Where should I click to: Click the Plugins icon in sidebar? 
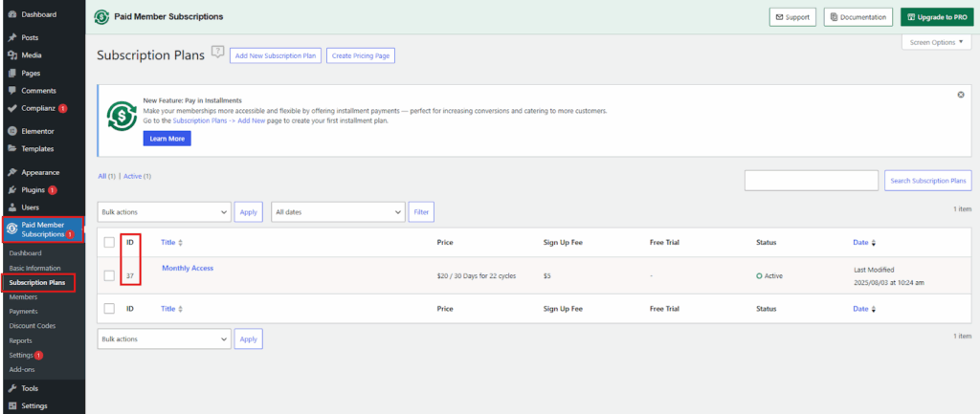tap(11, 190)
